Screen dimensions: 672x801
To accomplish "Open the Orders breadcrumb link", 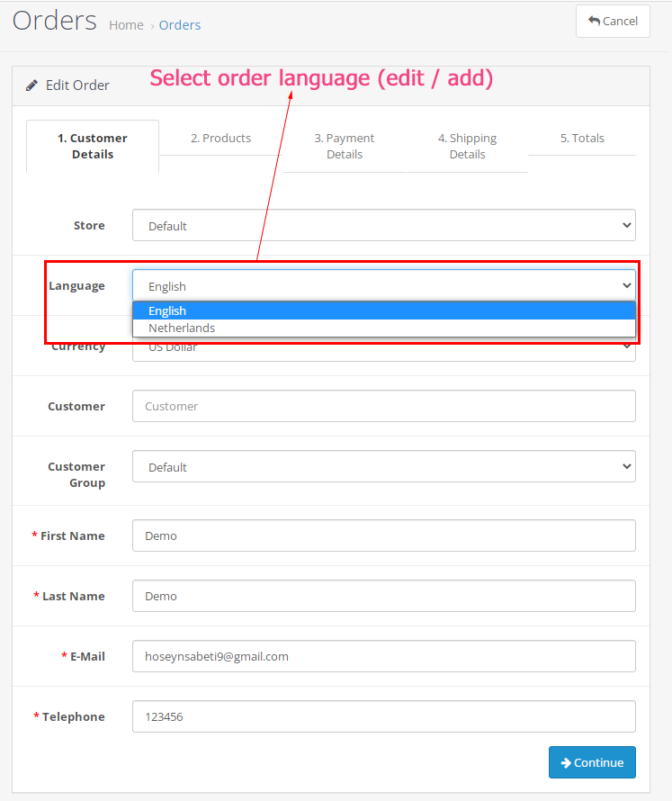I will tap(180, 25).
